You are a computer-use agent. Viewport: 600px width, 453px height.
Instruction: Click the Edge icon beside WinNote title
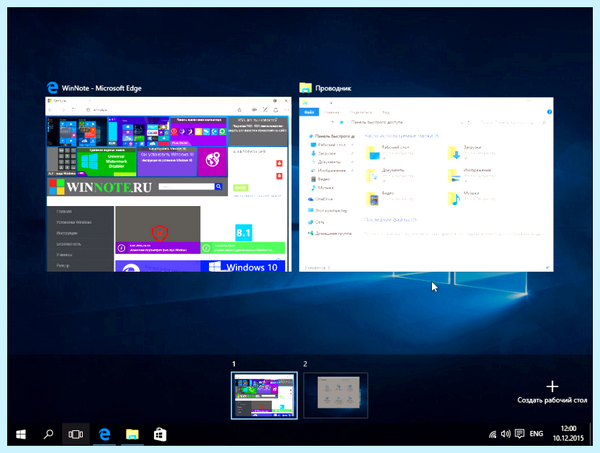tap(52, 88)
